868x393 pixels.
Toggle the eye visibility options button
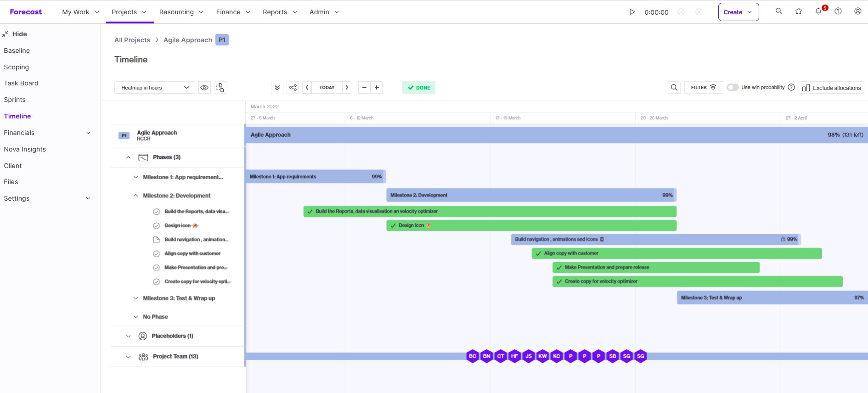click(204, 88)
